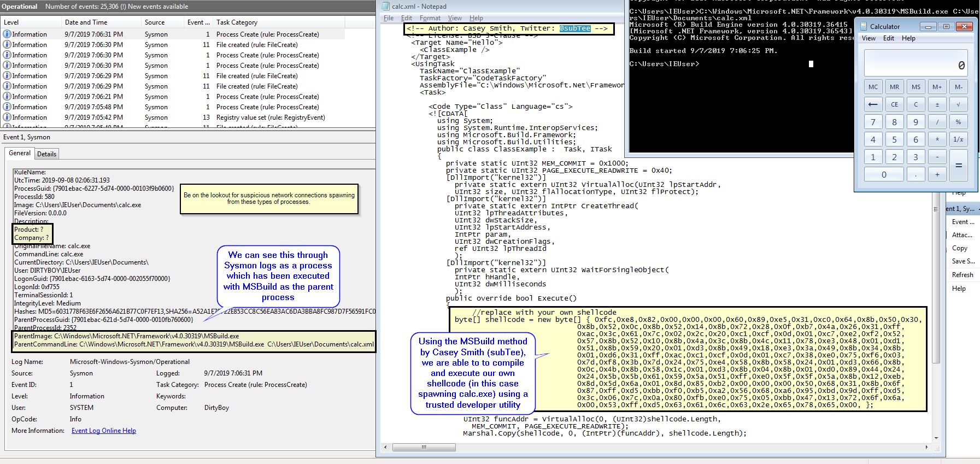Click the calculator digit 0 key
980x464 pixels.
click(884, 174)
